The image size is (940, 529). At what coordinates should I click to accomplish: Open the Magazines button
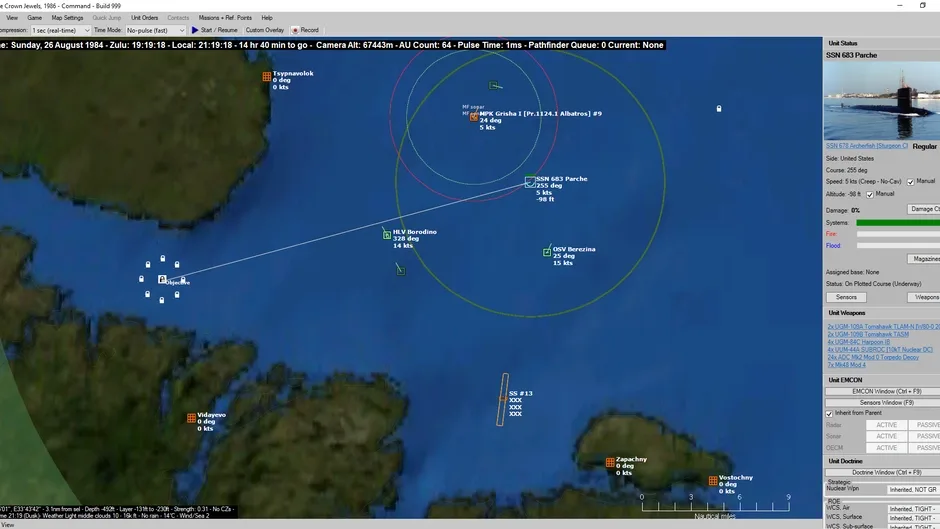tap(923, 259)
